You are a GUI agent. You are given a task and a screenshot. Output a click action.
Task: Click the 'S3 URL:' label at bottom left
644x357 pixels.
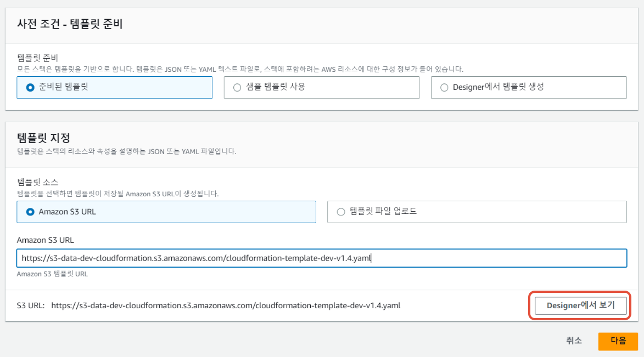(32, 305)
